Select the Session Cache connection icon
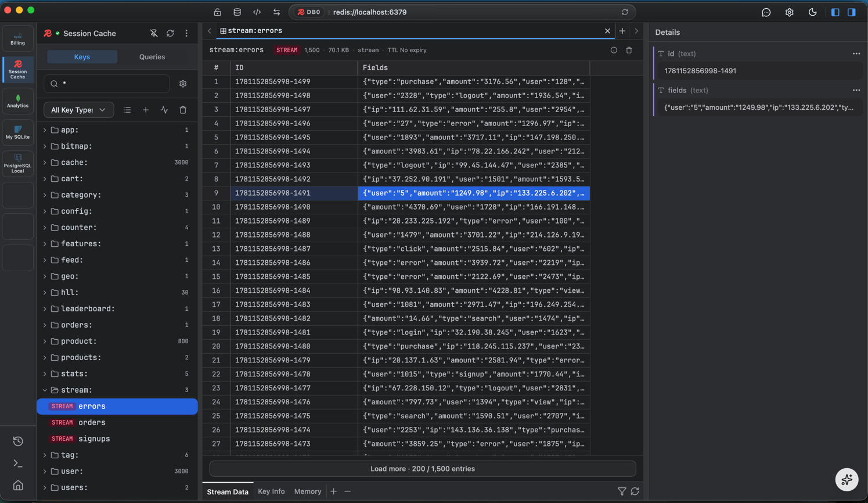Screen dimensions: 868x503 [x=17, y=70]
